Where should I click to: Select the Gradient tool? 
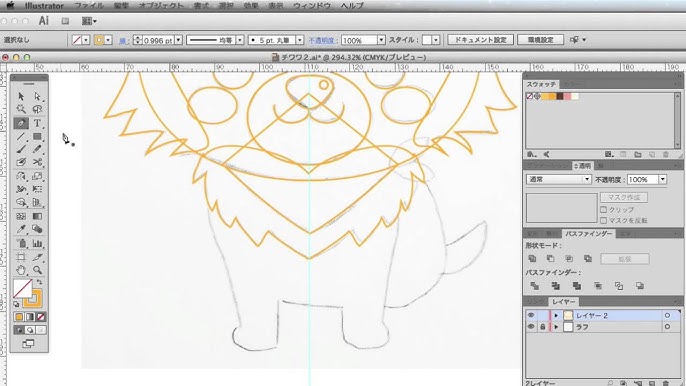tap(38, 216)
